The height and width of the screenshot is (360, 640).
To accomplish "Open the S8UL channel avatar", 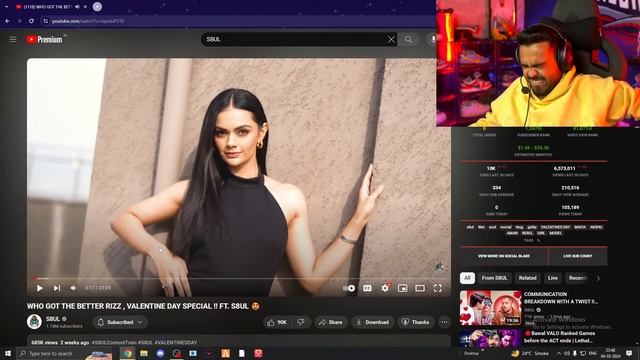I will 34,322.
